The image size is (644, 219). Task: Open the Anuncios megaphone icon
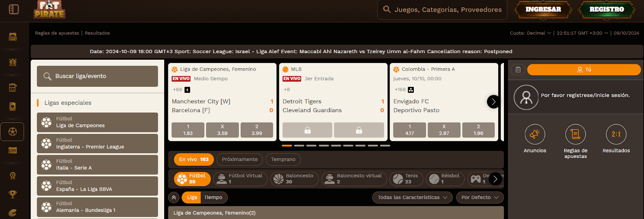pos(535,134)
